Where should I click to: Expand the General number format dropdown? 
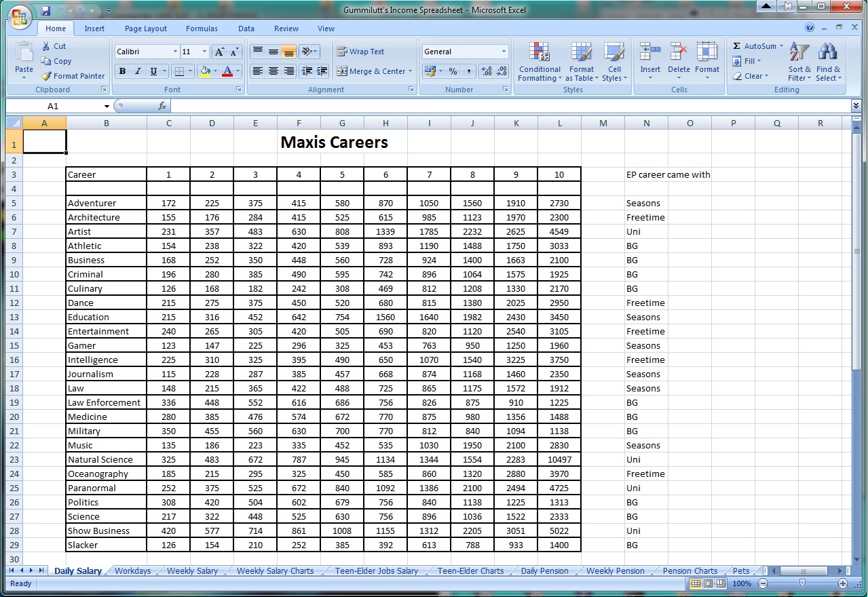tap(504, 52)
